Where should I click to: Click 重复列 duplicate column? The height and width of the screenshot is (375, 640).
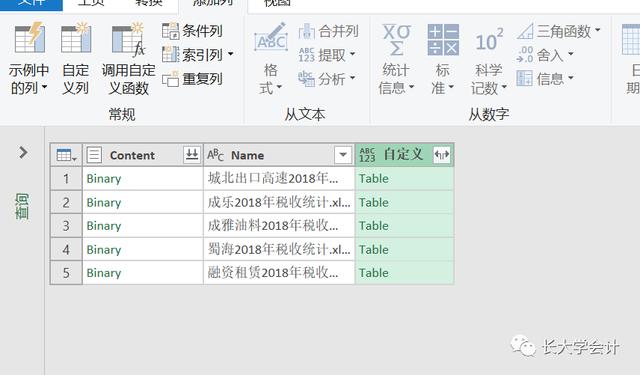tap(192, 78)
